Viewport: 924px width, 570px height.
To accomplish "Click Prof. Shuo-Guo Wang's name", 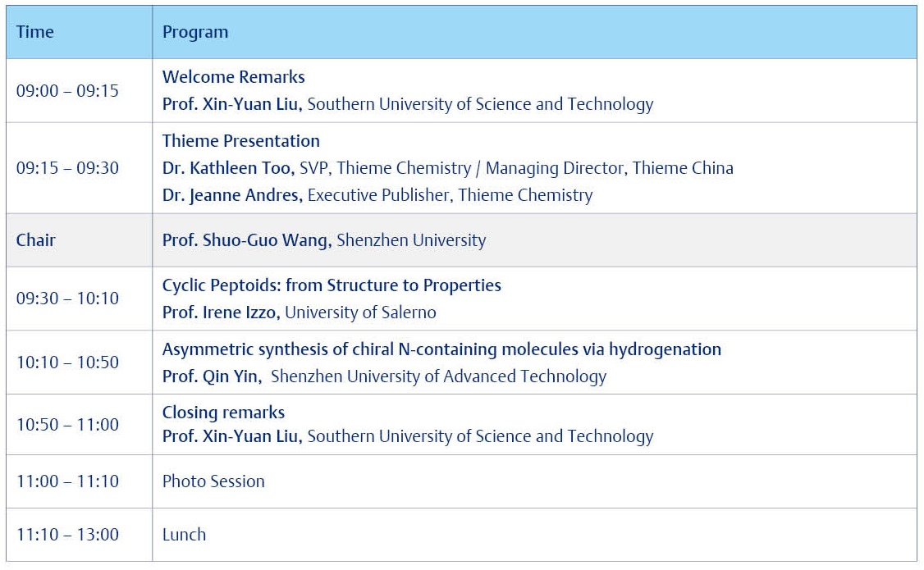I will click(x=247, y=240).
